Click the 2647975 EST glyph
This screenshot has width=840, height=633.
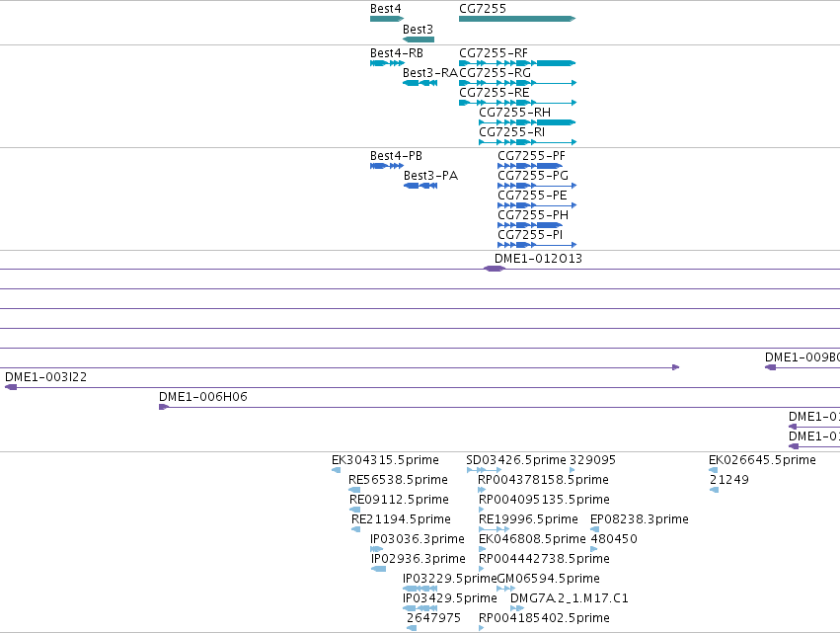[412, 629]
